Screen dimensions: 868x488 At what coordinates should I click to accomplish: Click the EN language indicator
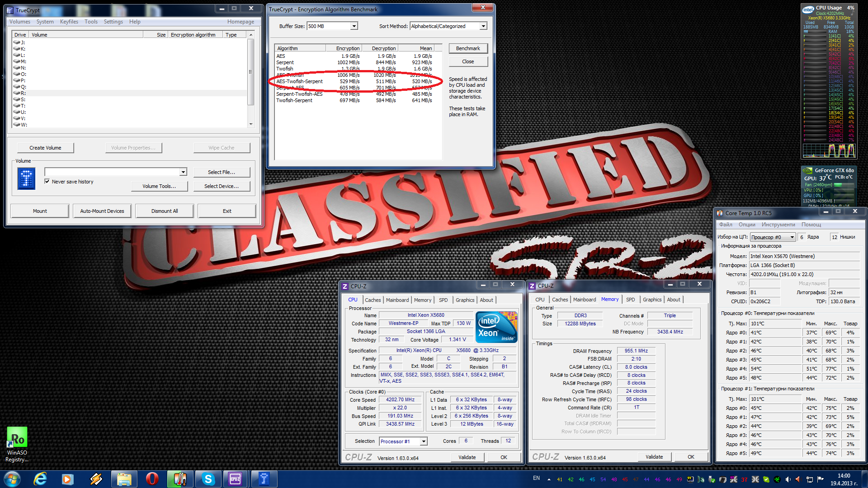(536, 478)
